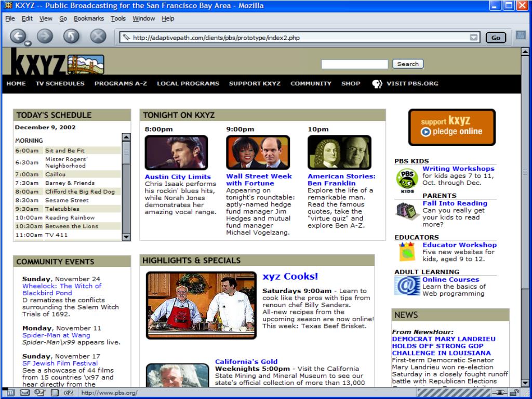This screenshot has width=532, height=399.
Task: Open the California's Gold link
Action: 246,362
